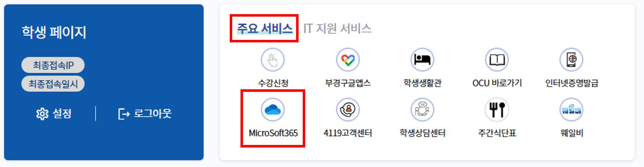
Task: Click the 최종접속IP badge
Action: 53,65
